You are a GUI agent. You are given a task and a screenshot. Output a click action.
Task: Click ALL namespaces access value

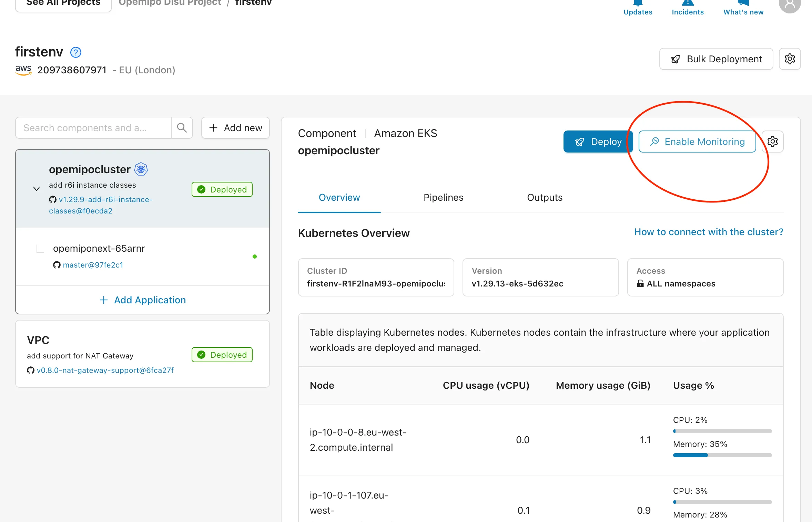pos(681,283)
